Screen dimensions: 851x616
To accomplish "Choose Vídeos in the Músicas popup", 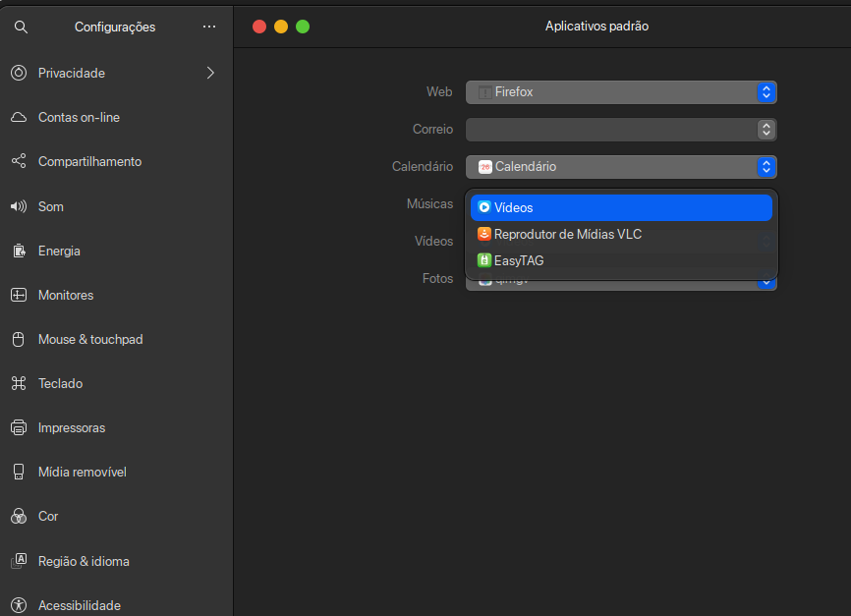I will click(621, 207).
